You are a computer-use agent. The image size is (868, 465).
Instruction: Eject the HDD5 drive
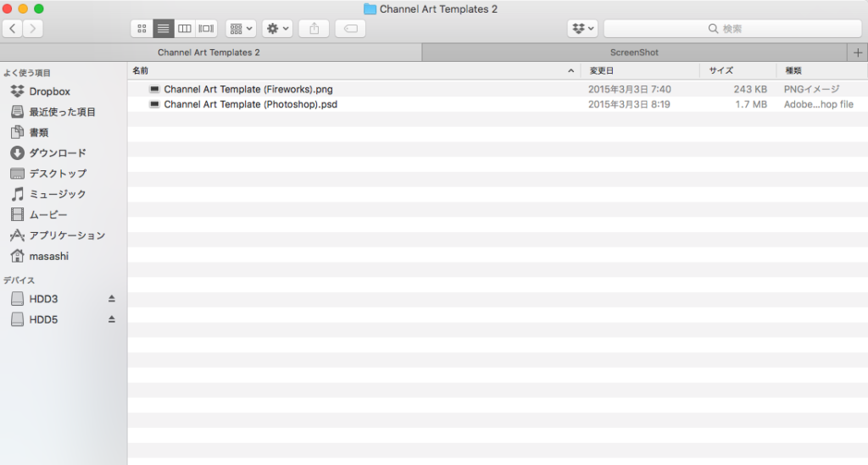tap(111, 319)
